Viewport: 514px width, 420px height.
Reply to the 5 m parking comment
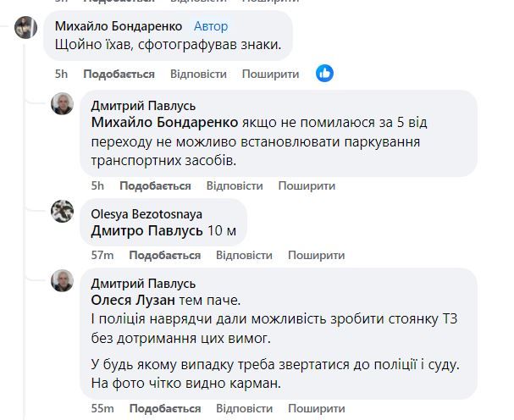tap(235, 185)
